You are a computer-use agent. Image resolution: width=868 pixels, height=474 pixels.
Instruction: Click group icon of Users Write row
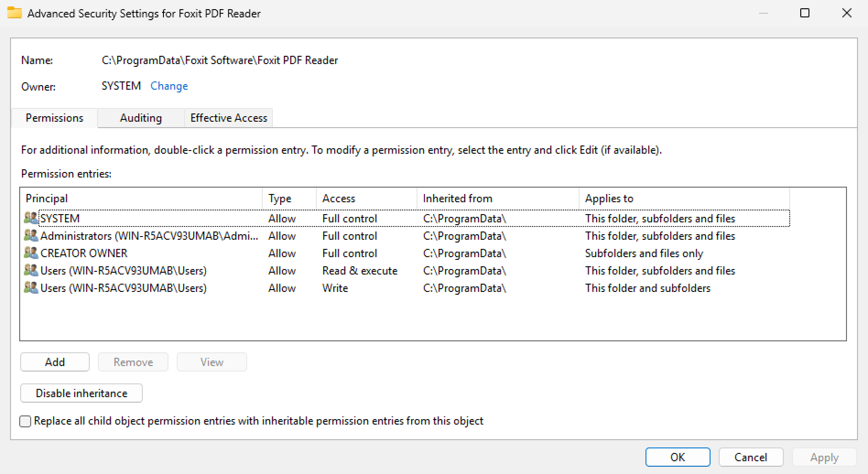31,288
